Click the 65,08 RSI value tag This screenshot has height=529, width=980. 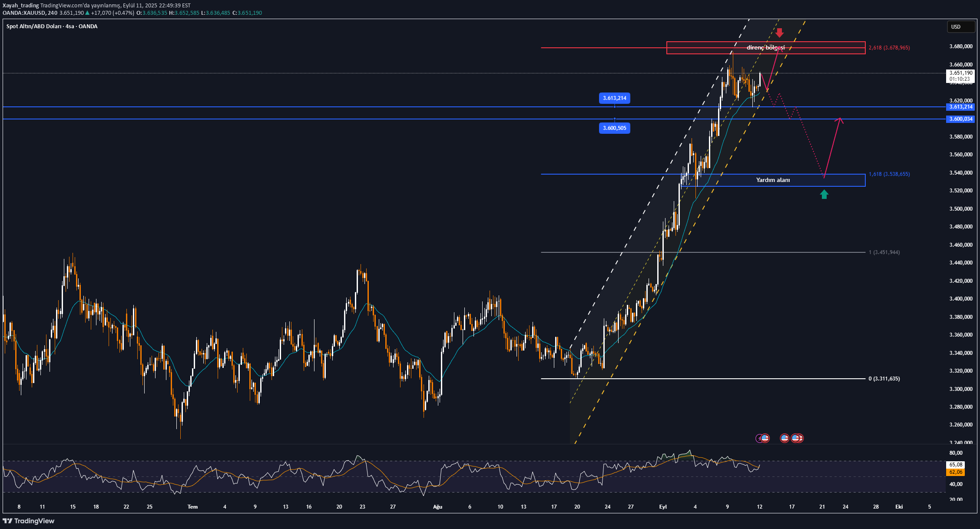click(956, 465)
